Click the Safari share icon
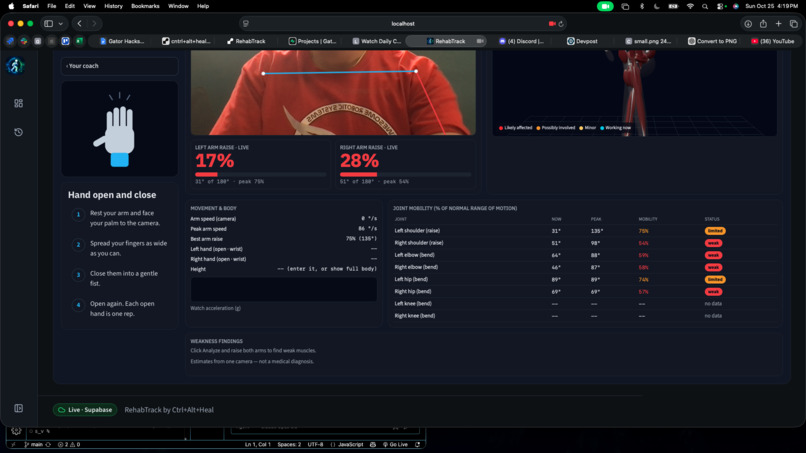Image resolution: width=806 pixels, height=453 pixels. [763, 24]
